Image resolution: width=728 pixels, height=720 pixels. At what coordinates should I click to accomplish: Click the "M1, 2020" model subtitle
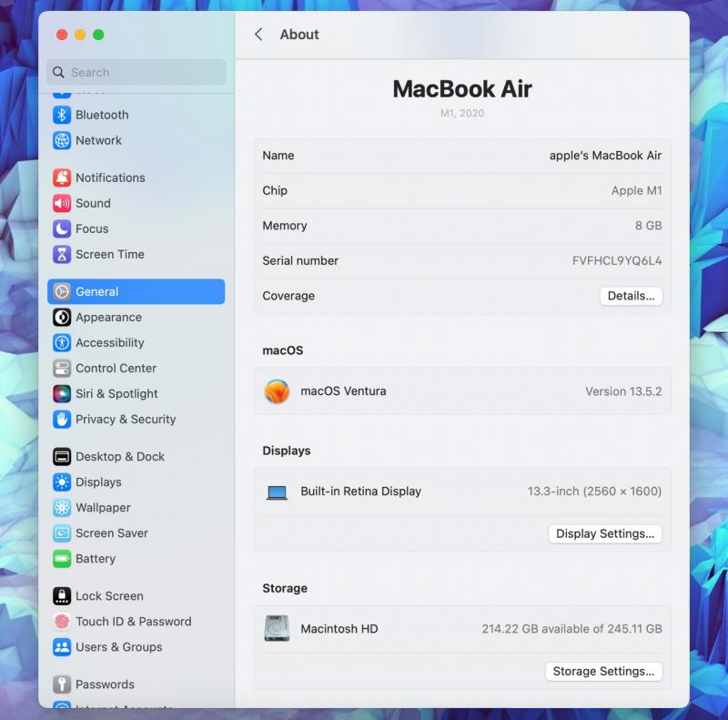point(462,114)
